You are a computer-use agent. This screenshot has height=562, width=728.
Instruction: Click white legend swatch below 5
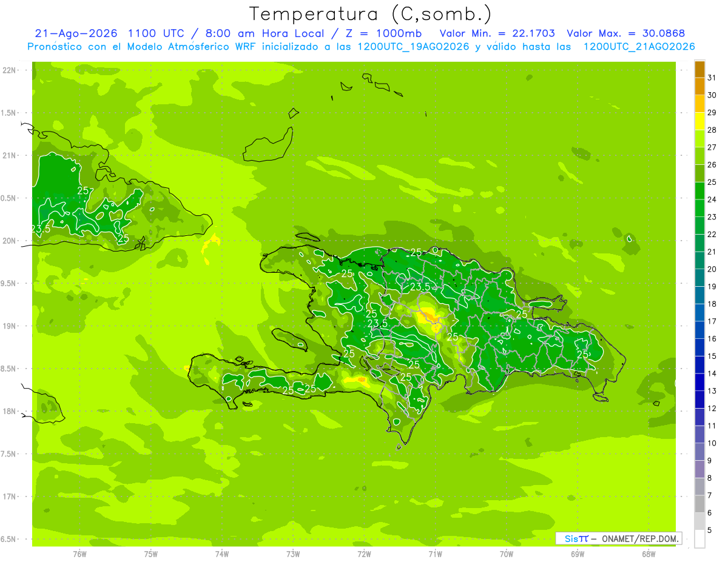click(x=699, y=539)
